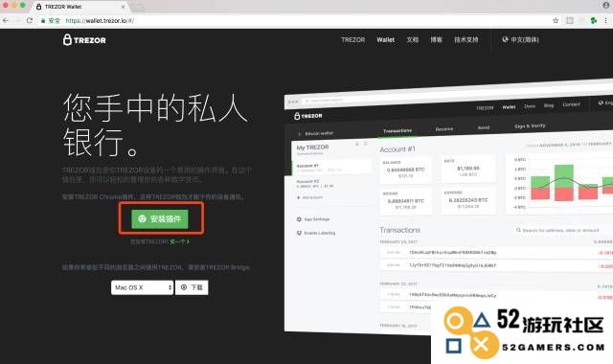613x364 pixels.
Task: Click the address bar URL wallet.trezor.io
Action: click(100, 21)
